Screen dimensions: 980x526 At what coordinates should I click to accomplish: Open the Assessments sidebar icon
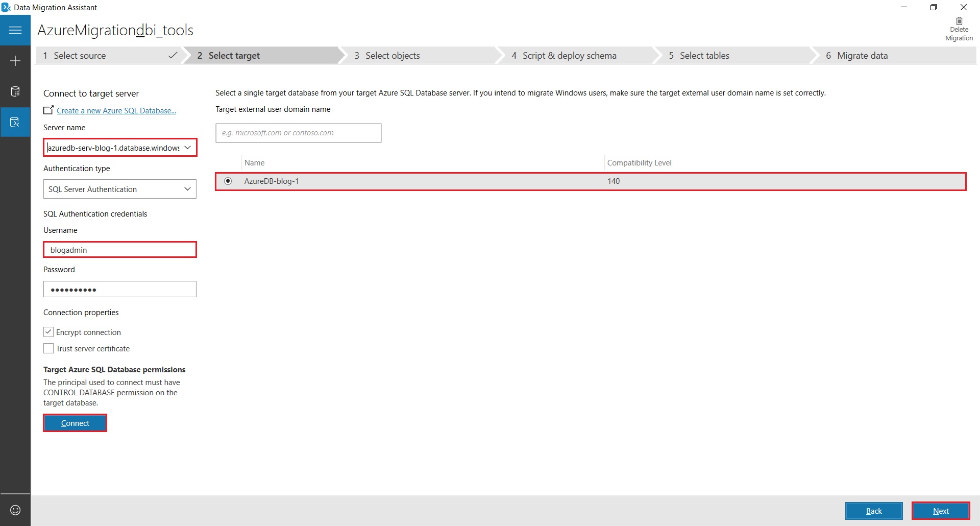[x=15, y=91]
